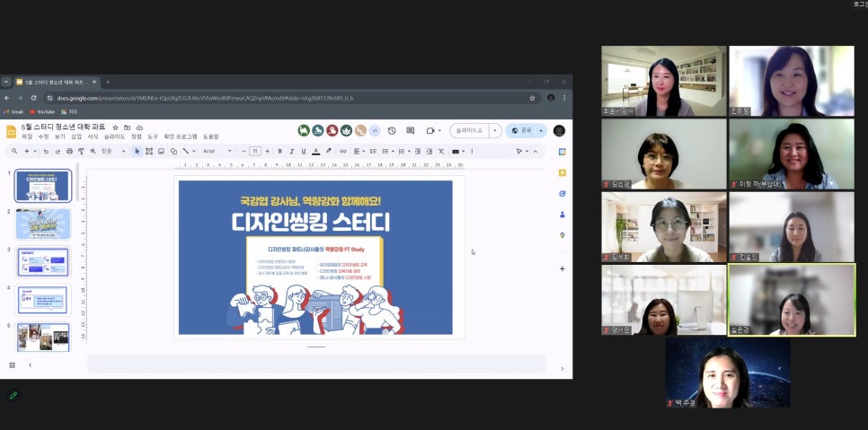Viewport: 868px width, 430px height.
Task: Open the 도움말 menu
Action: point(210,136)
